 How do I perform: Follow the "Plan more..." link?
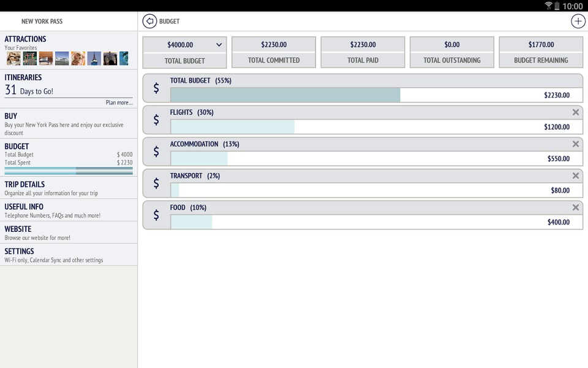119,102
